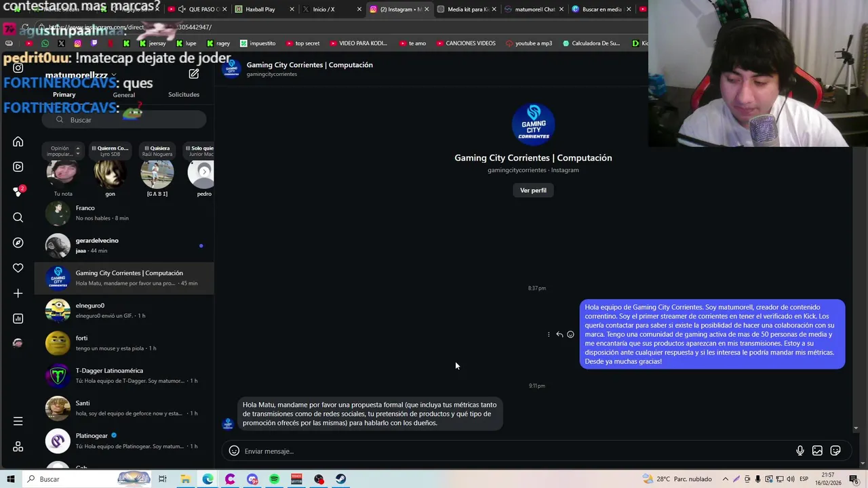Viewport: 868px width, 488px height.
Task: Open emoji picker in message field
Action: point(234,451)
